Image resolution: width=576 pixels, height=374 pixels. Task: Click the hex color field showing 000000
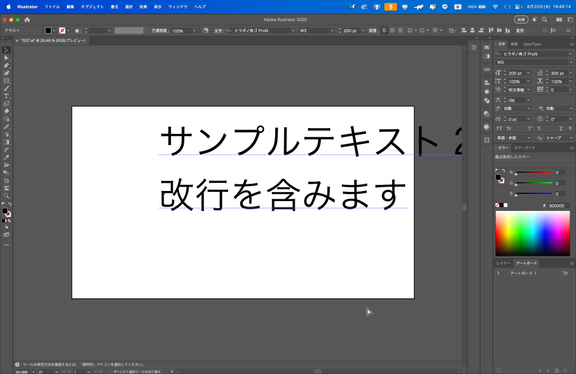558,206
